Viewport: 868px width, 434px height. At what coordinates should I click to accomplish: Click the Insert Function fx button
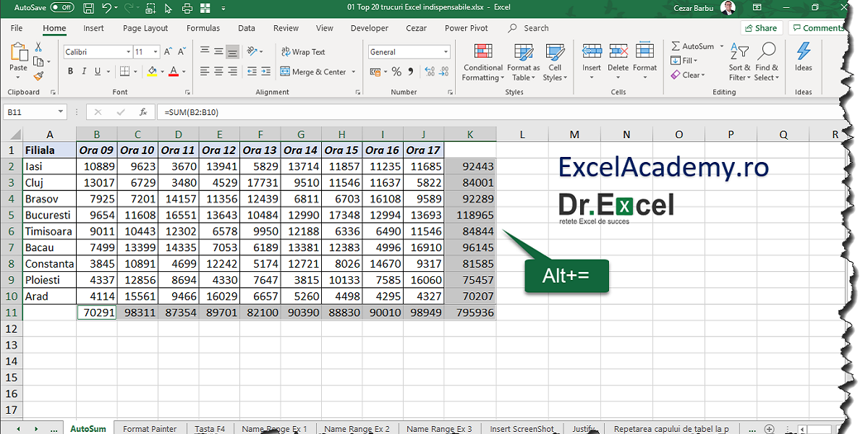coord(143,112)
